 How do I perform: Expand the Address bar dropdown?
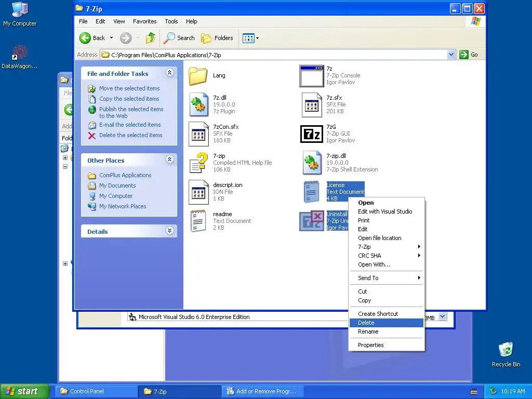[x=451, y=55]
